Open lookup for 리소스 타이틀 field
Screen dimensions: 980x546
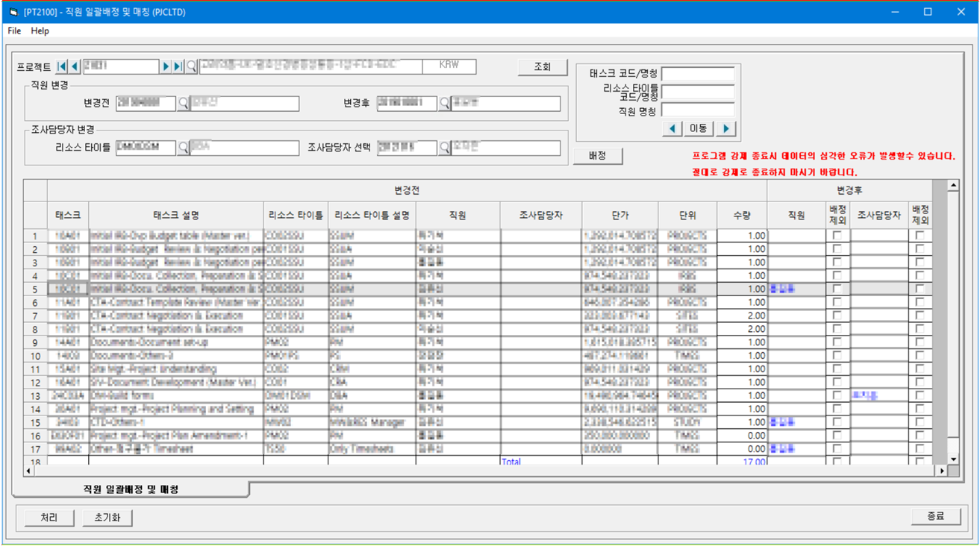click(183, 148)
